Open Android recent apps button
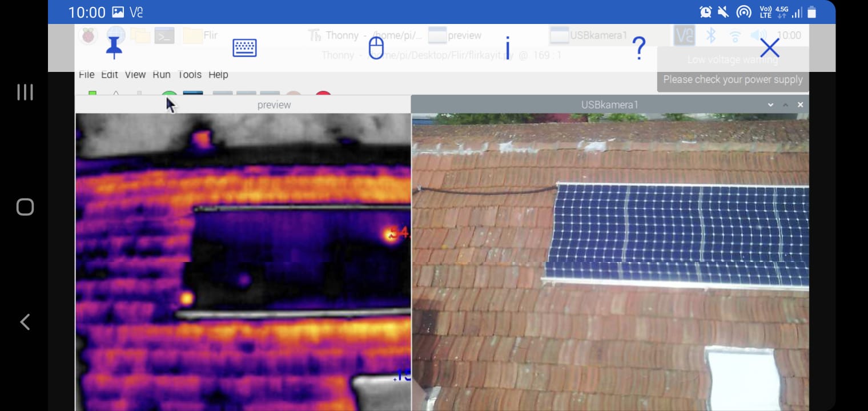Viewport: 868px width, 411px height. click(x=25, y=92)
